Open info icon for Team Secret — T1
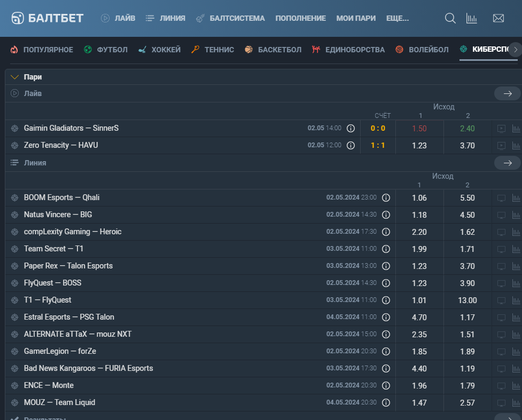 386,249
